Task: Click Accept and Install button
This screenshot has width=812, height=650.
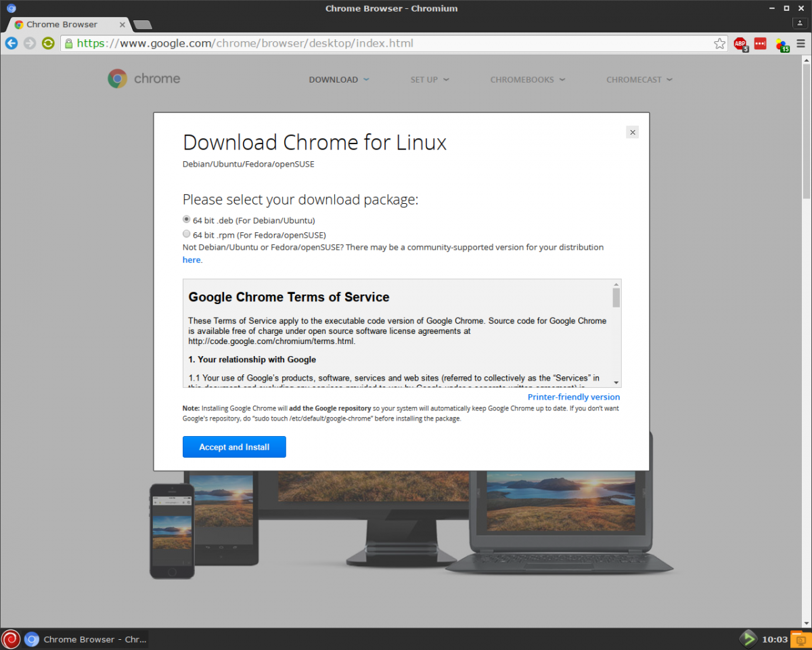Action: (x=234, y=447)
